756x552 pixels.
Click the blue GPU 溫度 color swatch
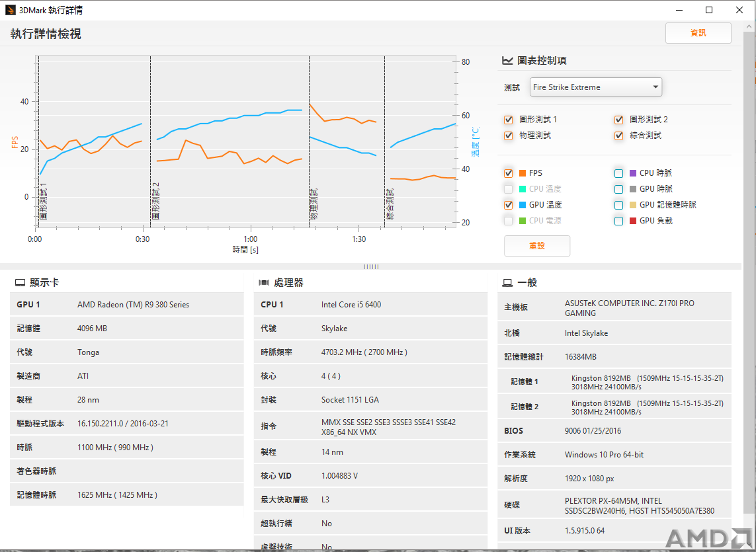click(522, 205)
